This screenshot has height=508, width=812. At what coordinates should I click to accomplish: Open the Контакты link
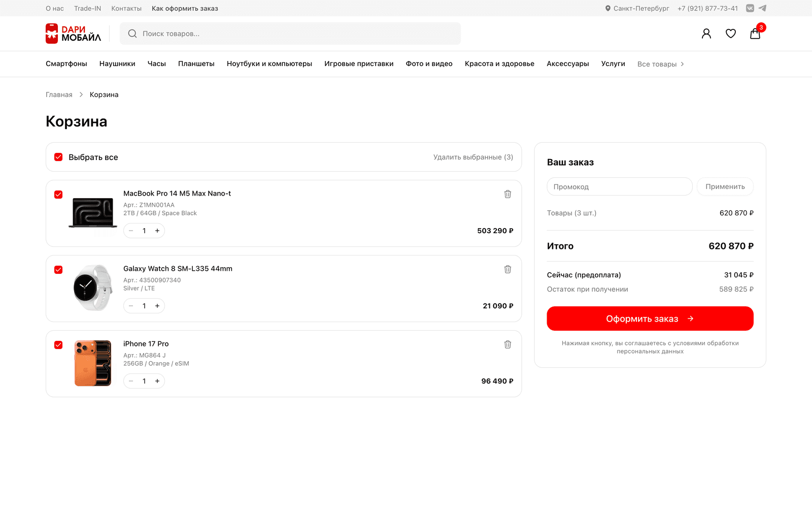(126, 8)
